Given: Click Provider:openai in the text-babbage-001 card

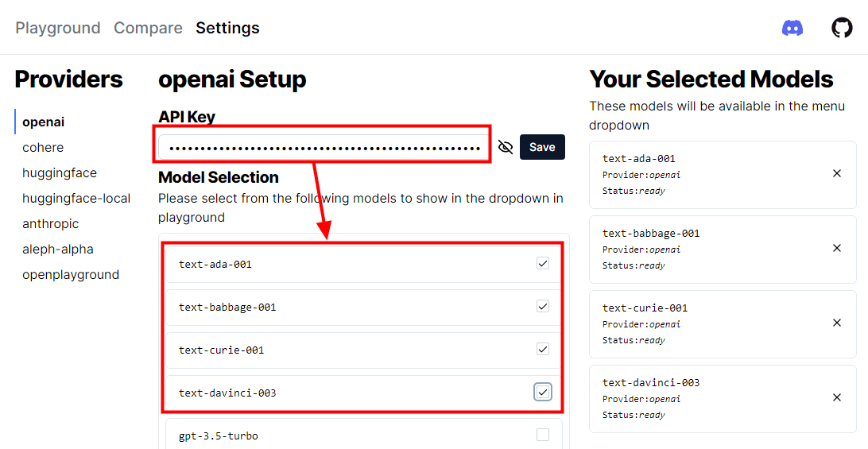Looking at the screenshot, I should pyautogui.click(x=641, y=250).
